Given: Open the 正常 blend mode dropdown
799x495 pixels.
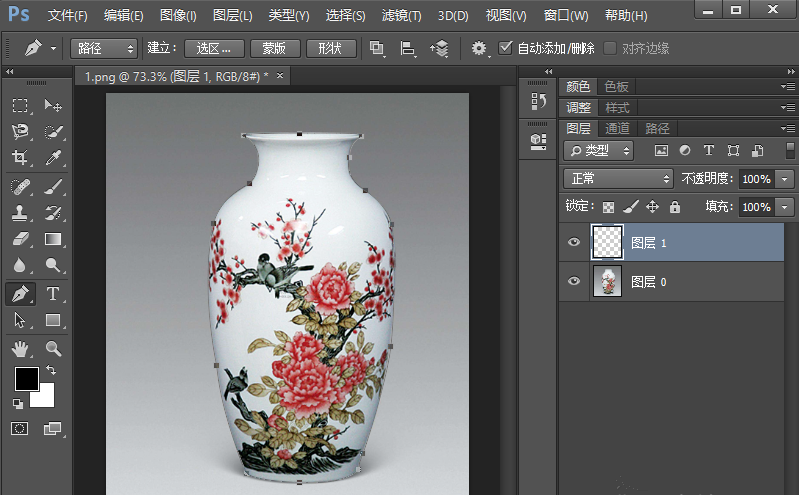Looking at the screenshot, I should [619, 178].
